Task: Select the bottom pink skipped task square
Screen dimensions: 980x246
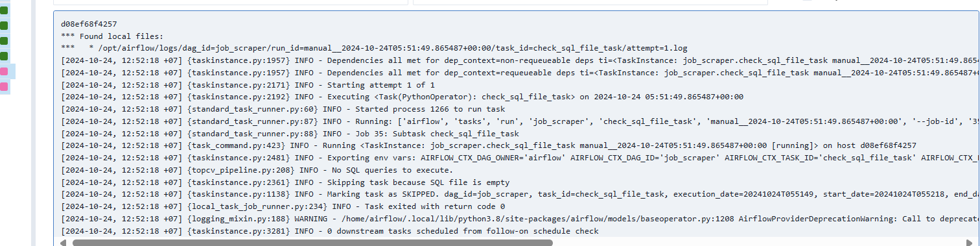Action: 3,86
